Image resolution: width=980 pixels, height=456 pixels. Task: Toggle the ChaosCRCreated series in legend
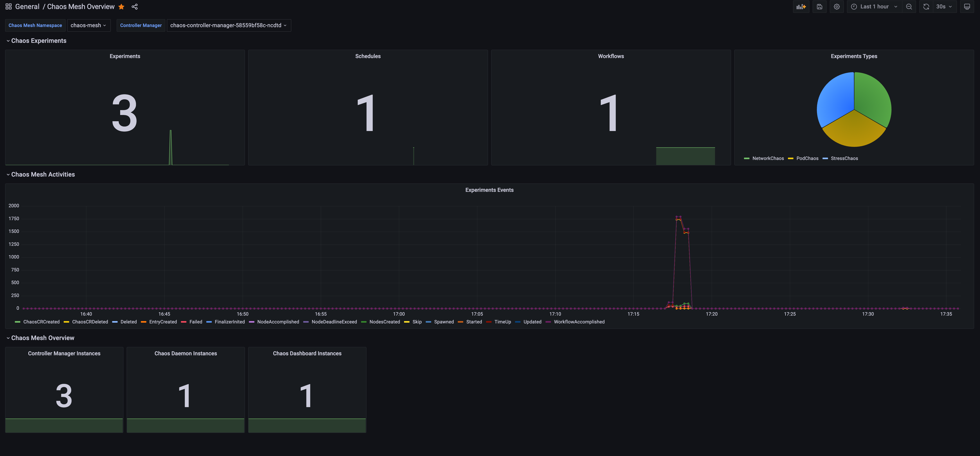41,322
